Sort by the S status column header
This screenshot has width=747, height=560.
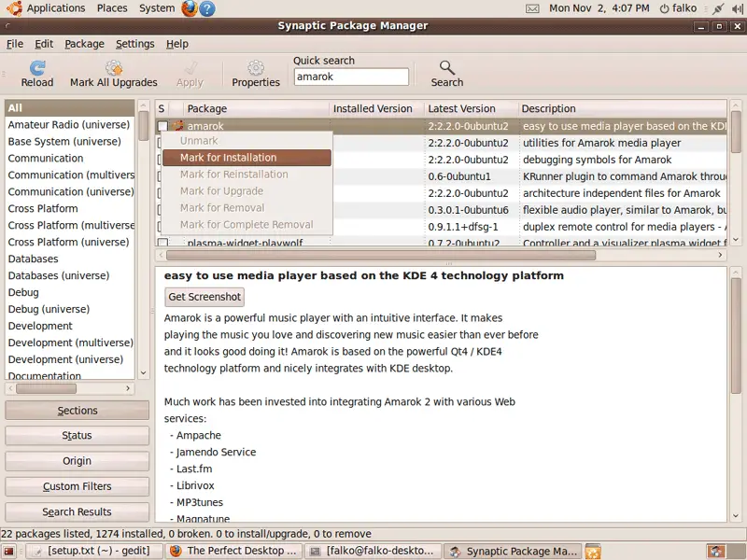tap(162, 108)
